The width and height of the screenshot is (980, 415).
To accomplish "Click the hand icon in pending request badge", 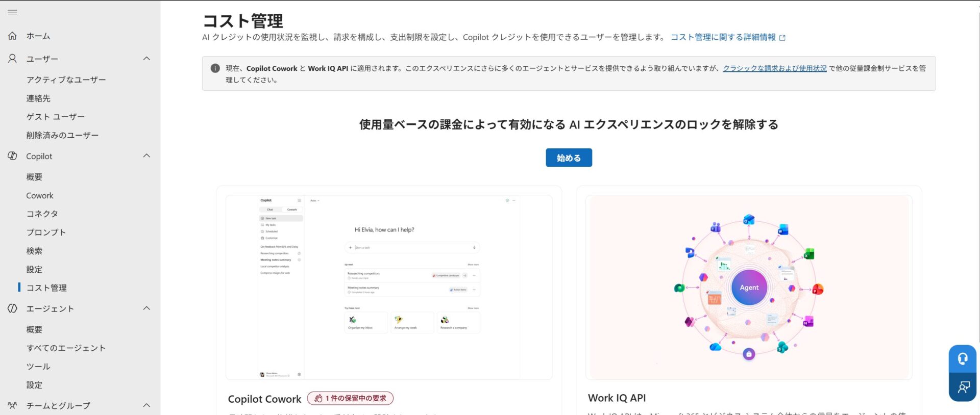I will click(318, 398).
